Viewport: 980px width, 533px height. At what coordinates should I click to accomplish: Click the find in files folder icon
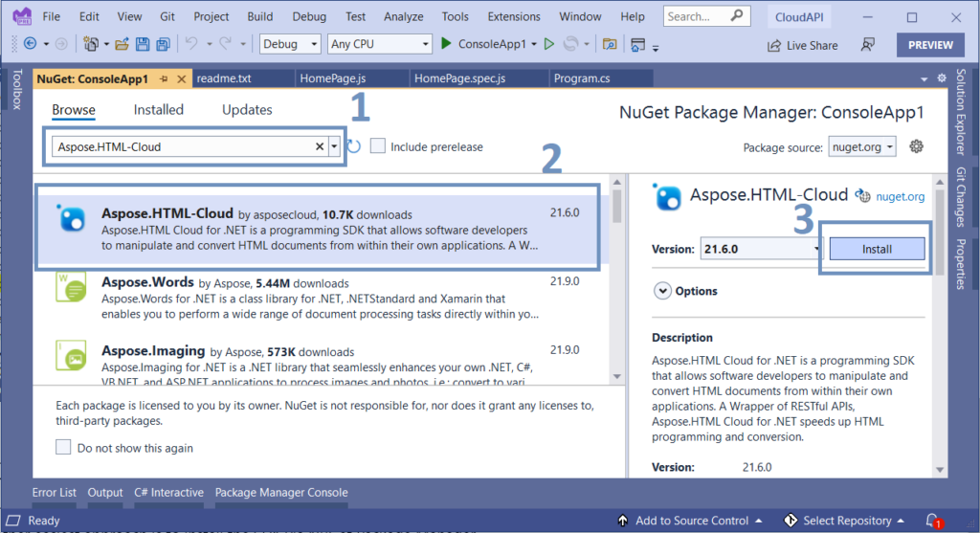point(610,44)
